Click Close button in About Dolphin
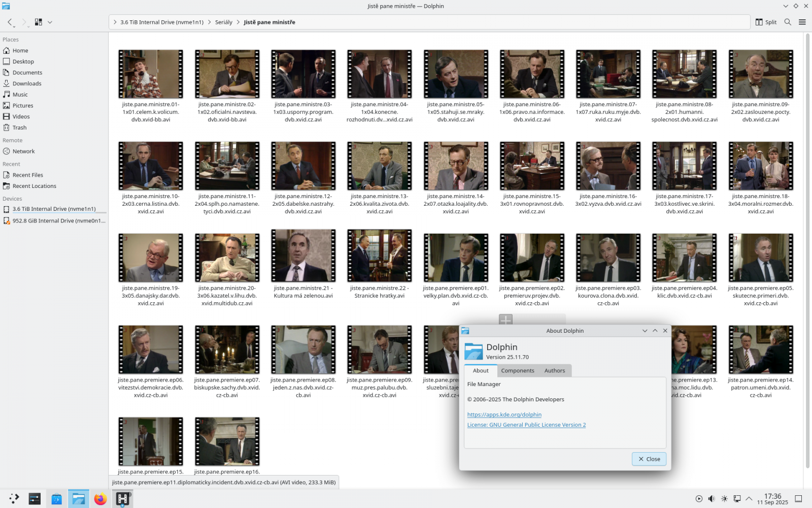The height and width of the screenshot is (508, 812). pos(649,459)
